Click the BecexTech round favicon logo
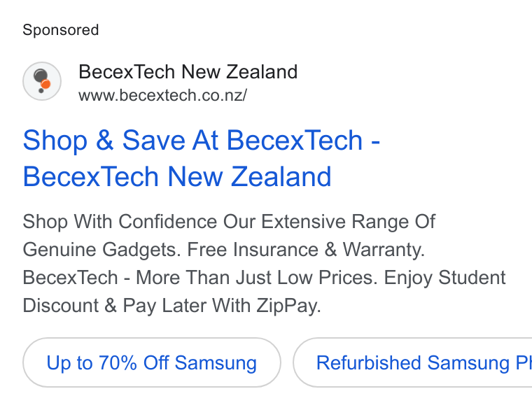Screen dimensions: 532x410 tap(42, 81)
